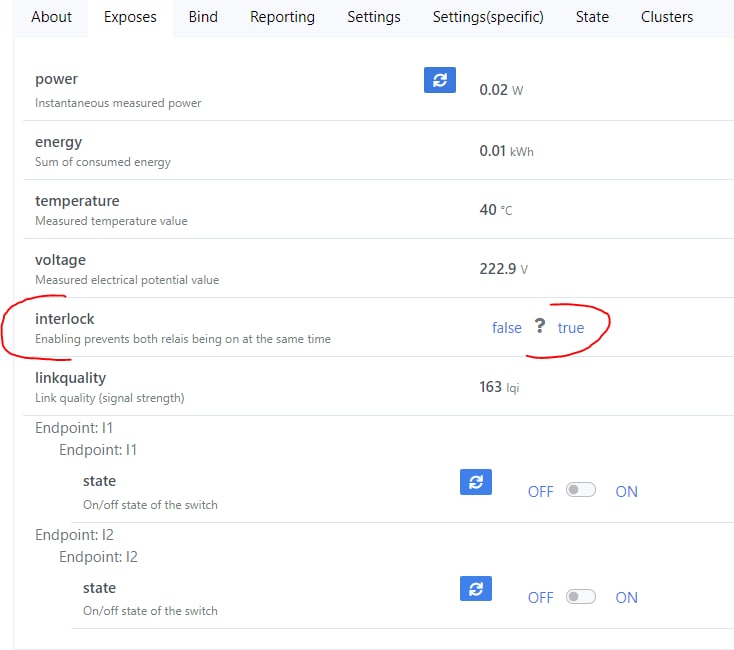734x650 pixels.
Task: Click OFF for endpoint I1 state
Action: pyautogui.click(x=541, y=491)
